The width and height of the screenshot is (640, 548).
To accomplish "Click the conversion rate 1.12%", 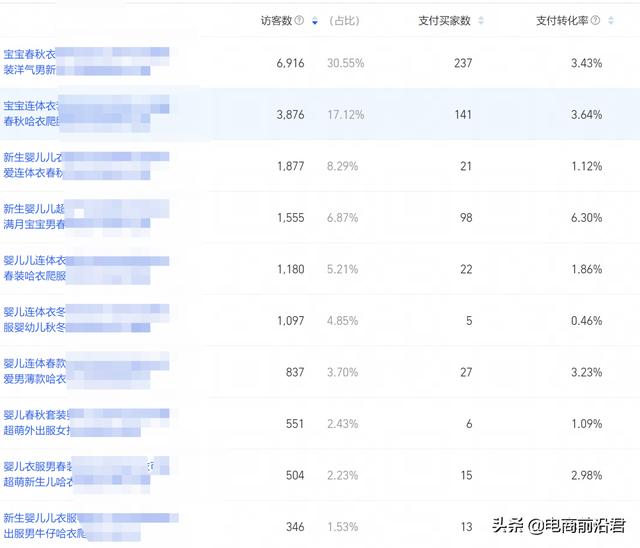I will click(x=587, y=166).
